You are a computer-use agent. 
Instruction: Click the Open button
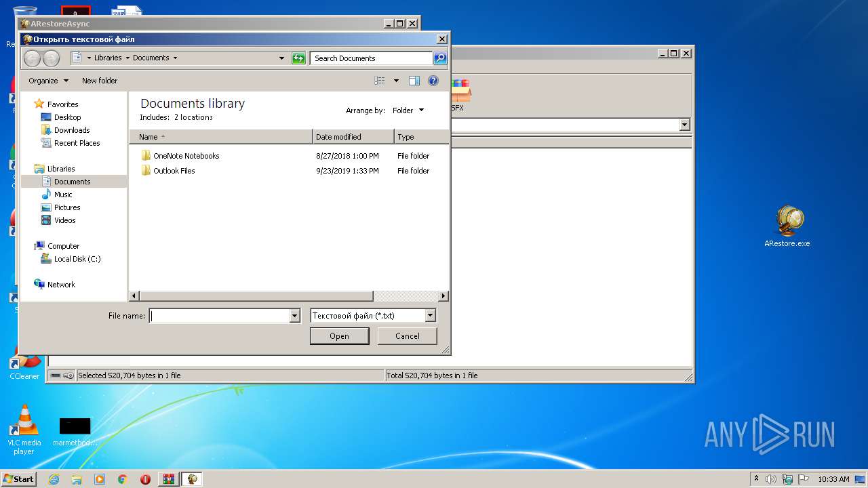click(339, 336)
